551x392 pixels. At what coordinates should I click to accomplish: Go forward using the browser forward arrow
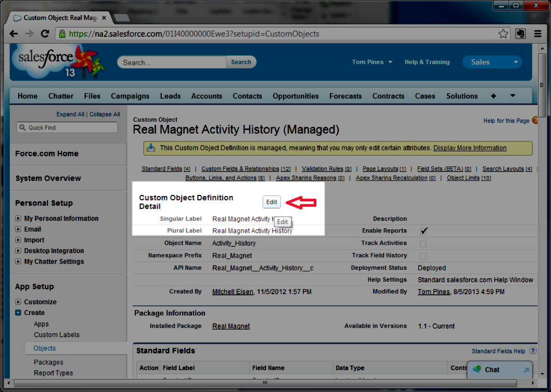[x=29, y=34]
